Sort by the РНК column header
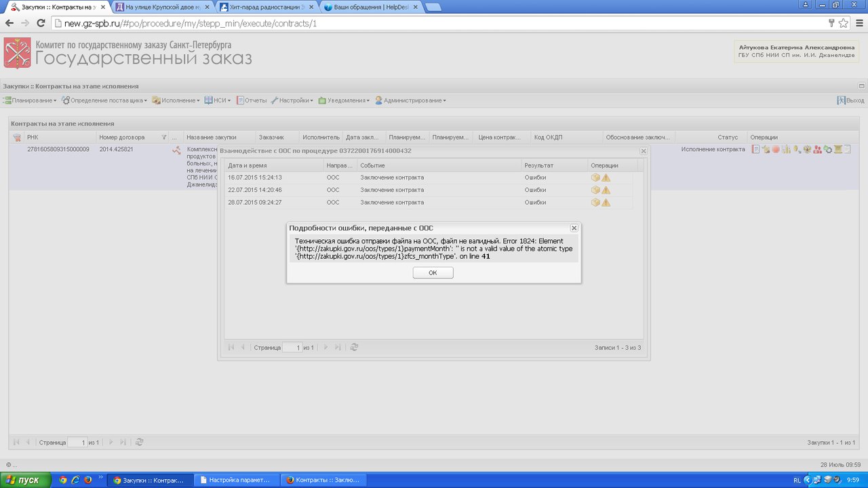 click(x=60, y=137)
